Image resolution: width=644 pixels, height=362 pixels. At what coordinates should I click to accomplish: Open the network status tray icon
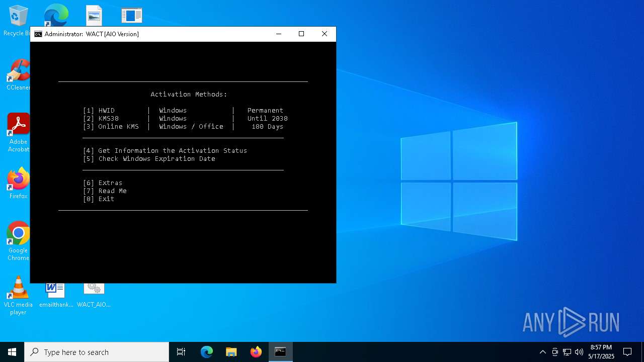567,352
